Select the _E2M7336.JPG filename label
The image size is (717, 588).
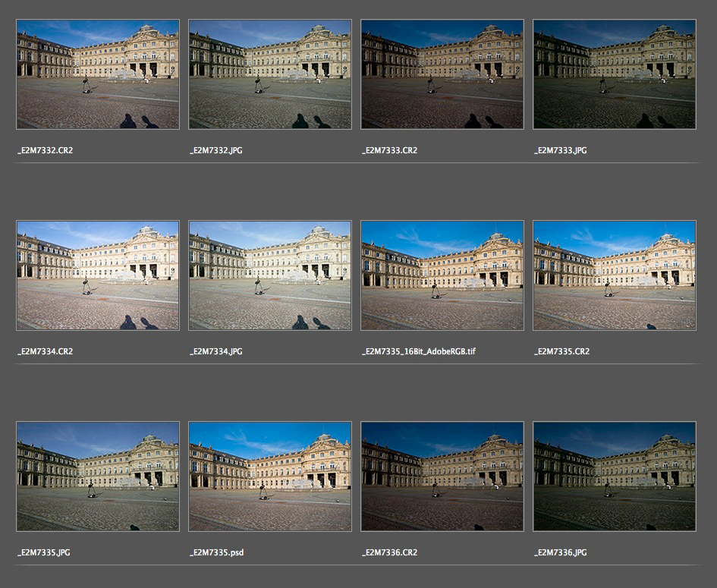[561, 552]
